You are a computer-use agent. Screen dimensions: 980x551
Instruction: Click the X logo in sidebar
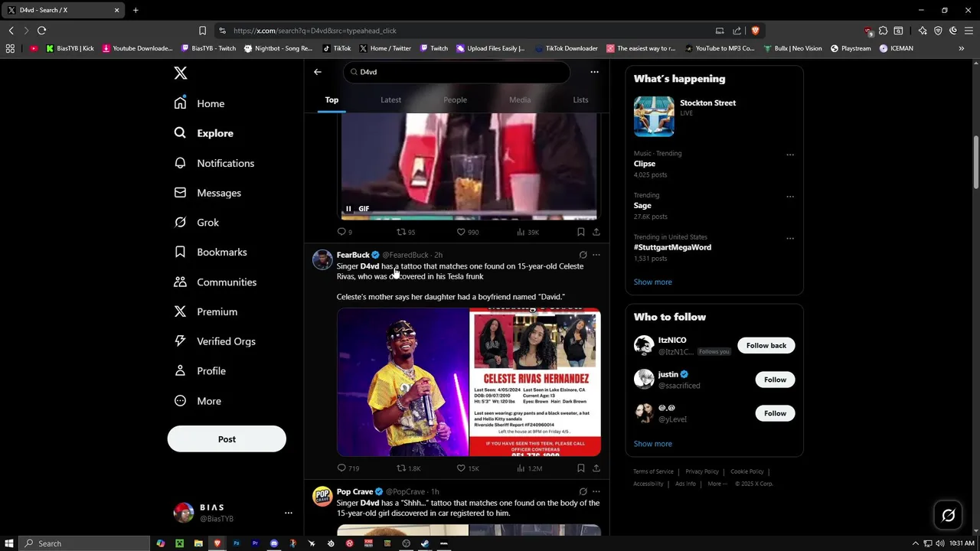(x=181, y=73)
